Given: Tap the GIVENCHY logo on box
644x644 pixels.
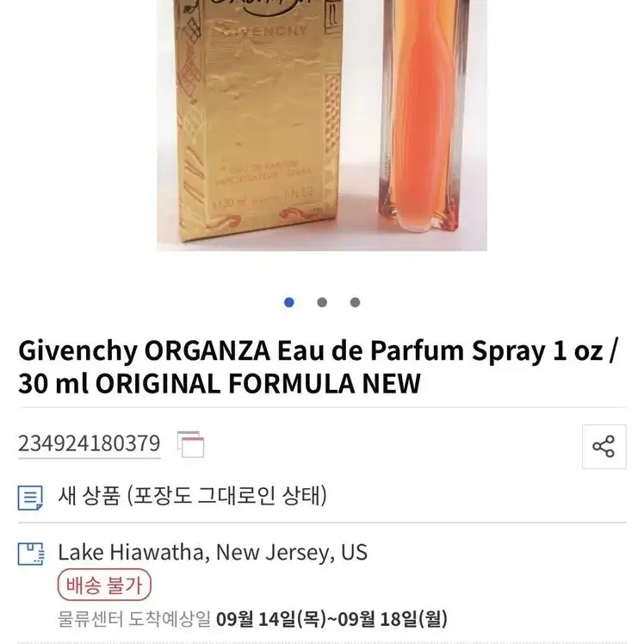Looking at the screenshot, I should tap(260, 30).
